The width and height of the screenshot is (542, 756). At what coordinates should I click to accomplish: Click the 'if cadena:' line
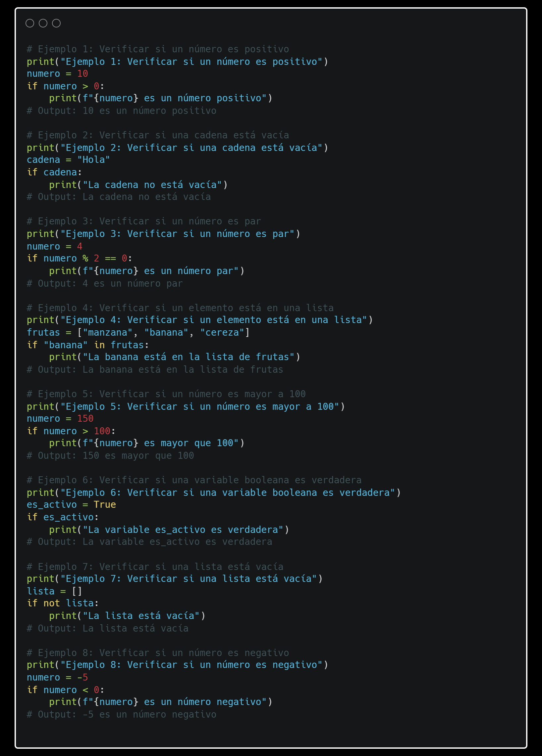pyautogui.click(x=54, y=172)
